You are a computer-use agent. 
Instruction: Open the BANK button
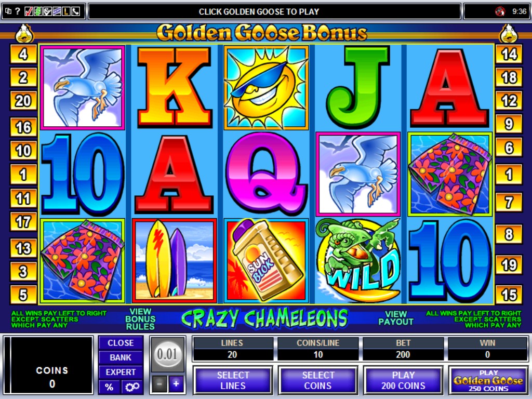click(121, 357)
